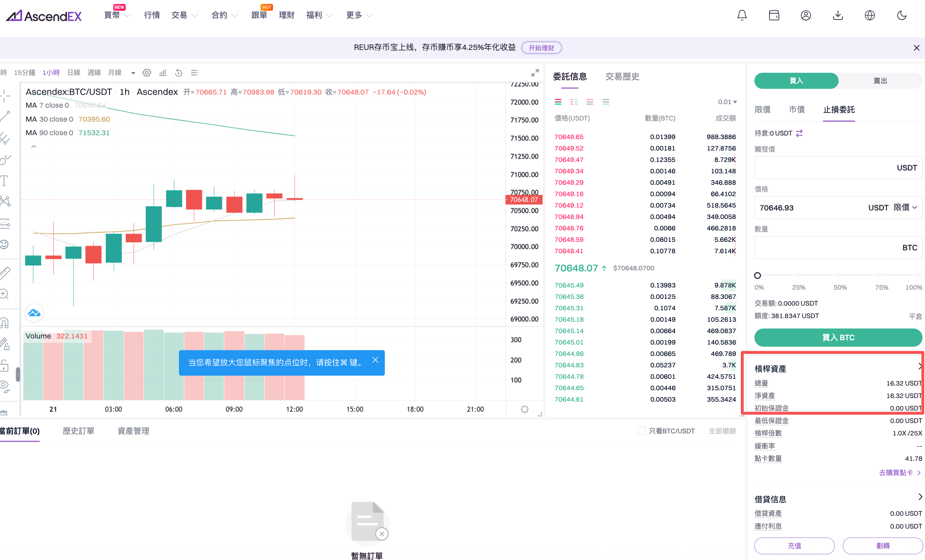Screen dimensions: 925x560
Task: Open chart settings gear icon
Action: [147, 73]
